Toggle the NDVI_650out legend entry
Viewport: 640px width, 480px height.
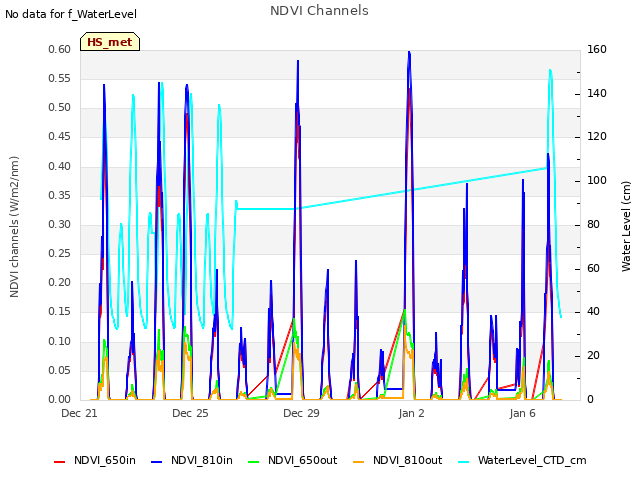(292, 460)
